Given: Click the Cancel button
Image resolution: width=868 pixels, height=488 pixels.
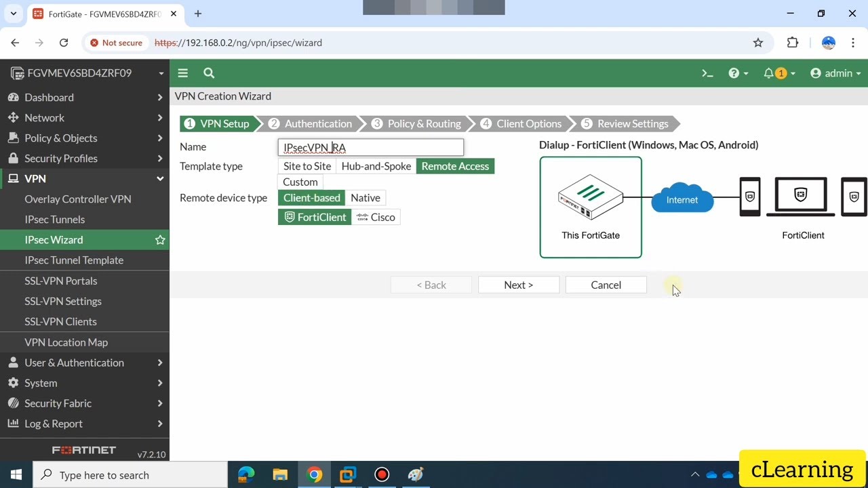Looking at the screenshot, I should pos(606,285).
